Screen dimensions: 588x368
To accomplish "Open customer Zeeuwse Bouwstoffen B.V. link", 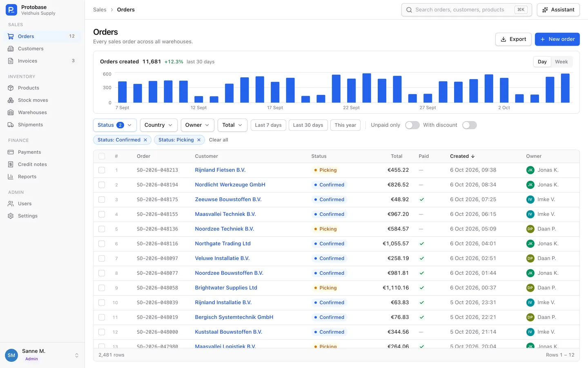I will pyautogui.click(x=228, y=200).
